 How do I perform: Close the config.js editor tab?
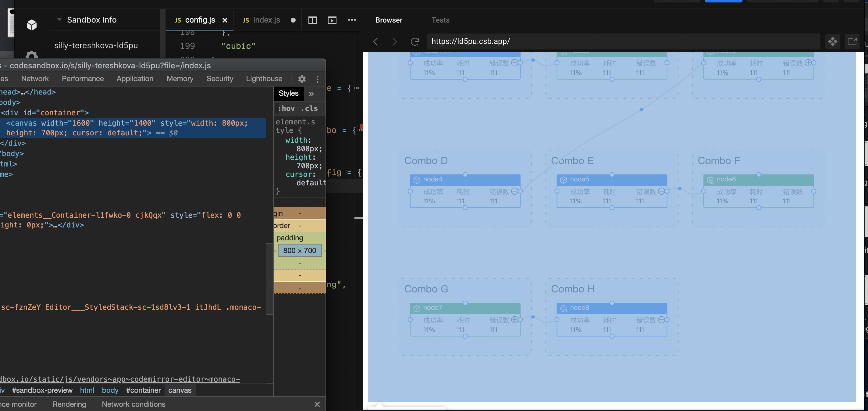[225, 20]
